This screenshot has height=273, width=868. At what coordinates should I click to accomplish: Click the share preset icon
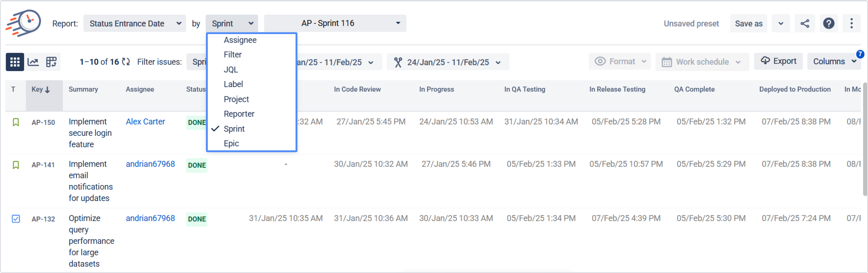[805, 24]
